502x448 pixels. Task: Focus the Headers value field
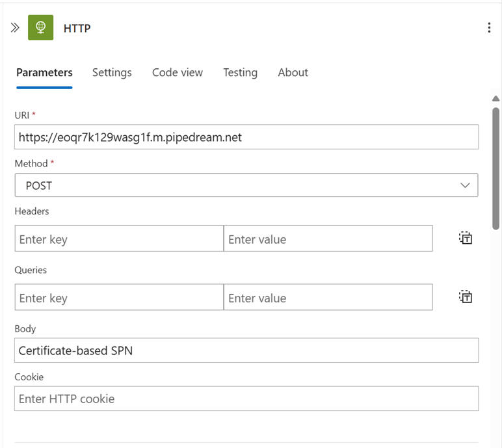point(328,239)
